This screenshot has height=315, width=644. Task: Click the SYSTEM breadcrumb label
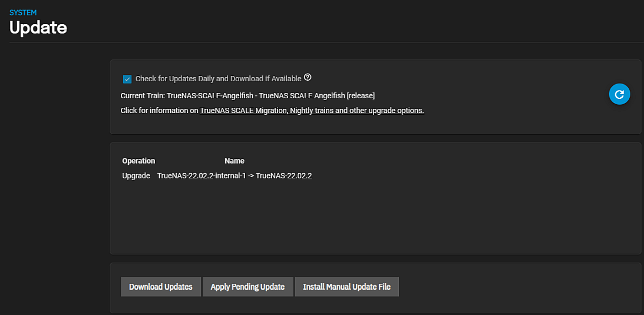(23, 12)
